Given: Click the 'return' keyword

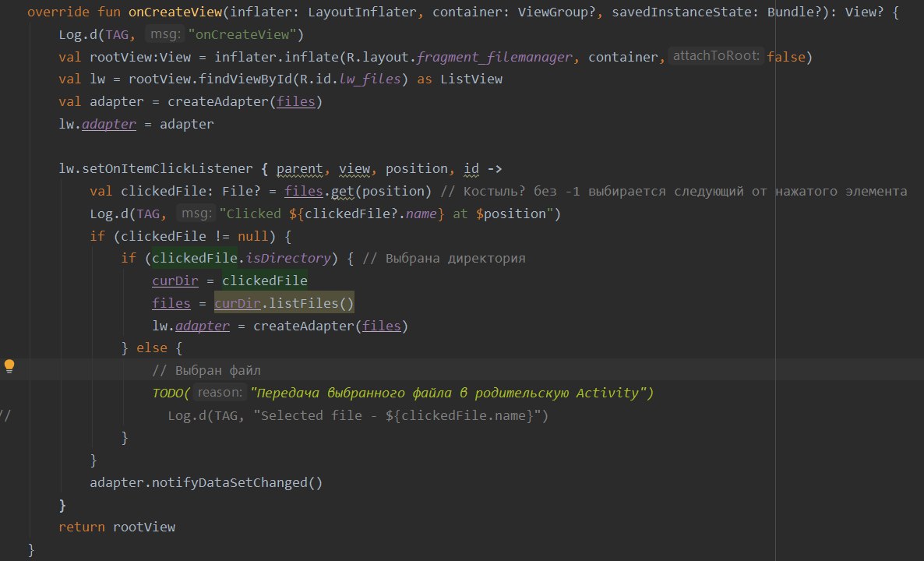Looking at the screenshot, I should (x=81, y=527).
